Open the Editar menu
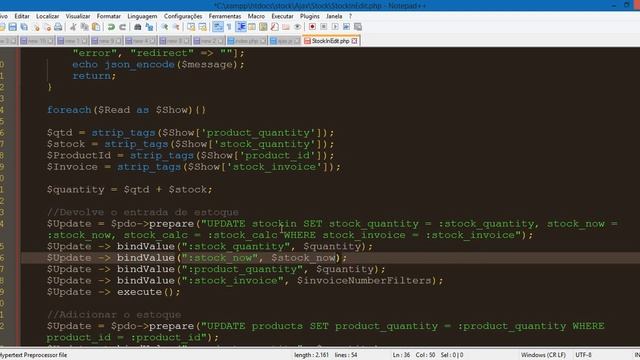Image resolution: width=640 pixels, height=360 pixels. [22, 16]
